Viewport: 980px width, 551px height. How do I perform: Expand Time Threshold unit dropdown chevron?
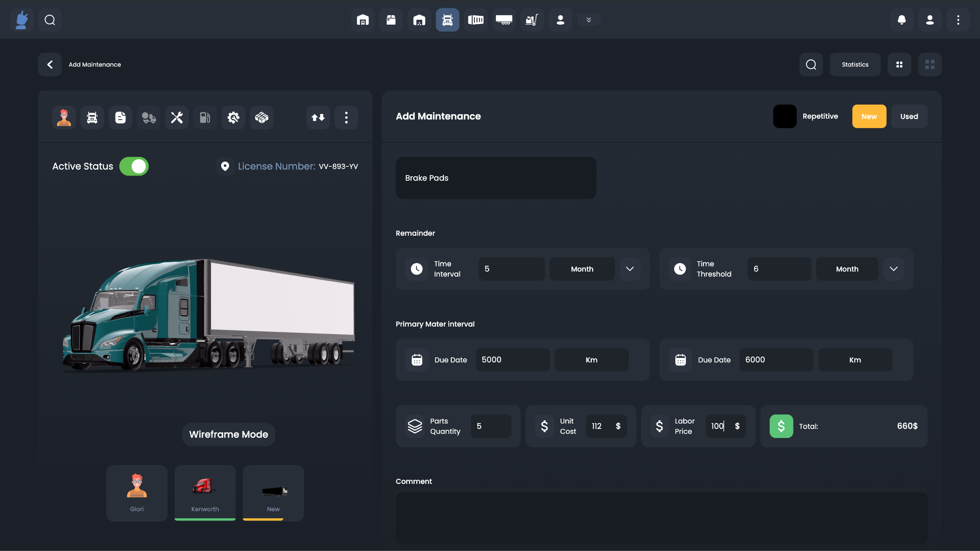point(894,269)
